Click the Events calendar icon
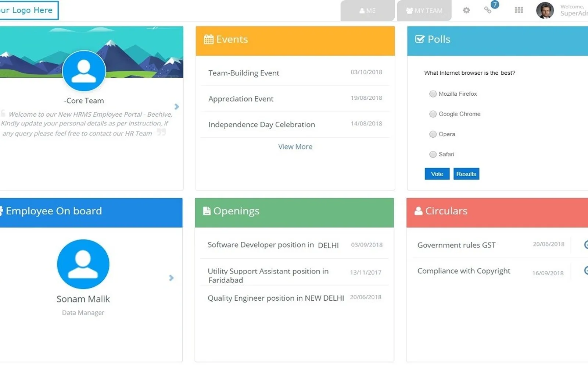This screenshot has width=588, height=368. [x=208, y=39]
